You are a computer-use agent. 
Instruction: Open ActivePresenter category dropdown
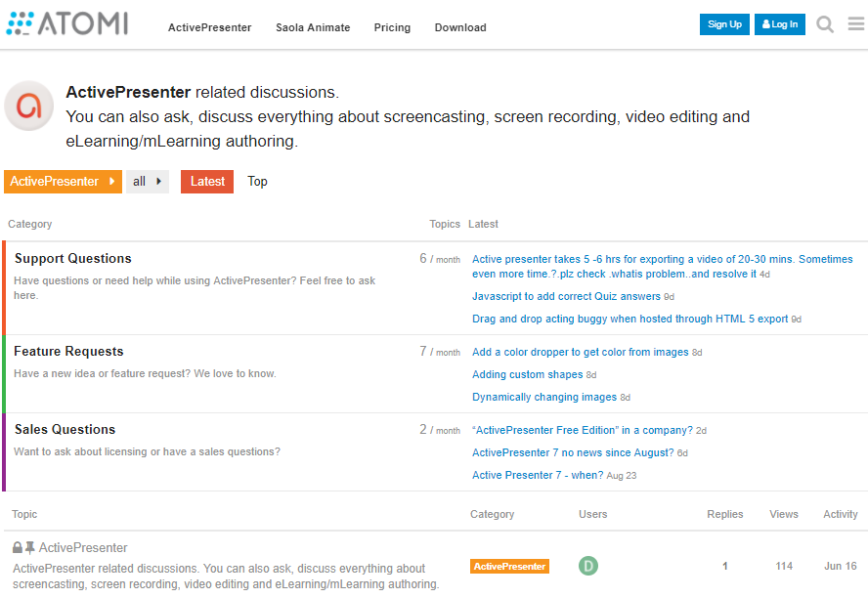(63, 182)
